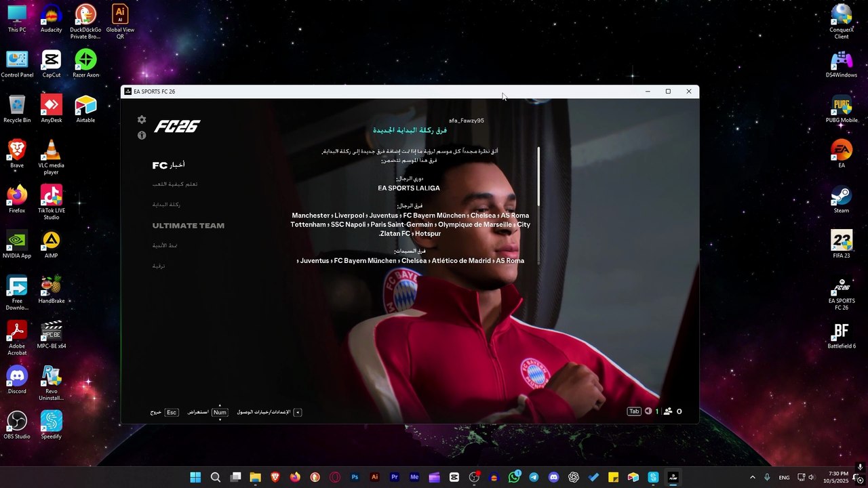Open settings/accessibility options hint button
Viewport: 868px width, 488px height.
coord(297,412)
